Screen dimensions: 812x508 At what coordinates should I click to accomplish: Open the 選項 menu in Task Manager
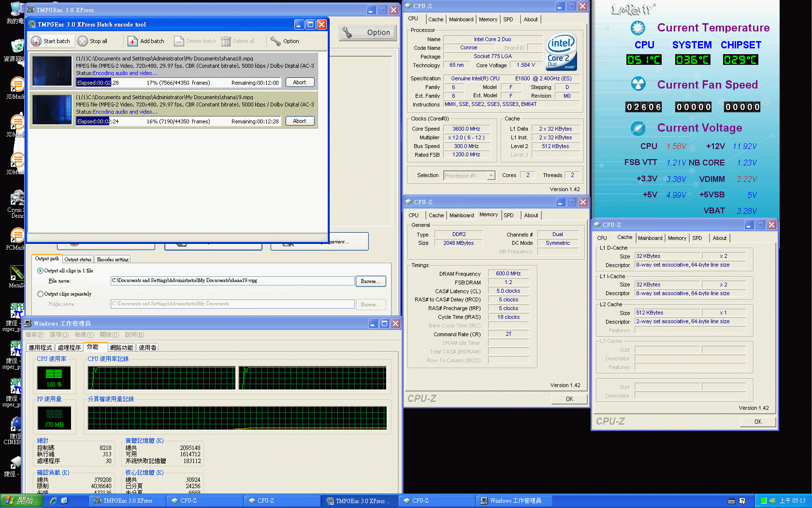[58, 335]
